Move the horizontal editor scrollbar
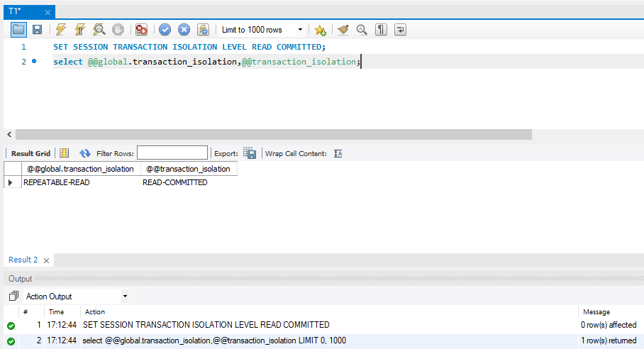Viewport: 644px width, 349px height. click(x=274, y=134)
